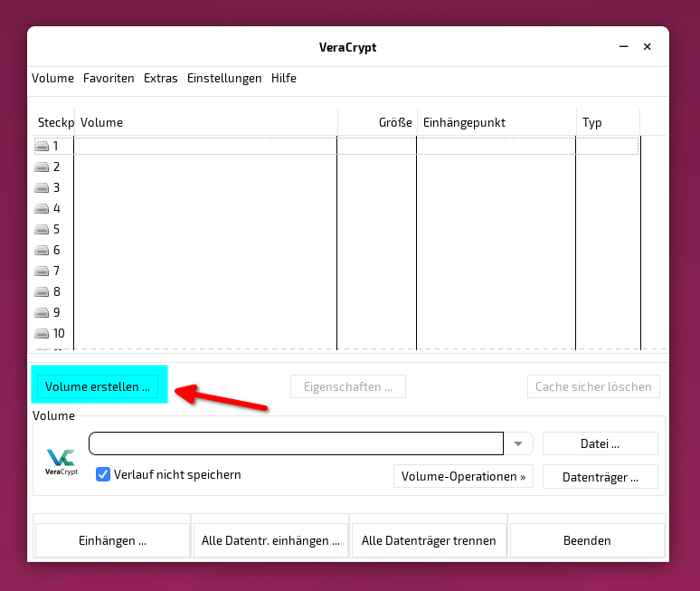Click the Eigenschaften button
Viewport: 700px width, 591px height.
tap(348, 386)
